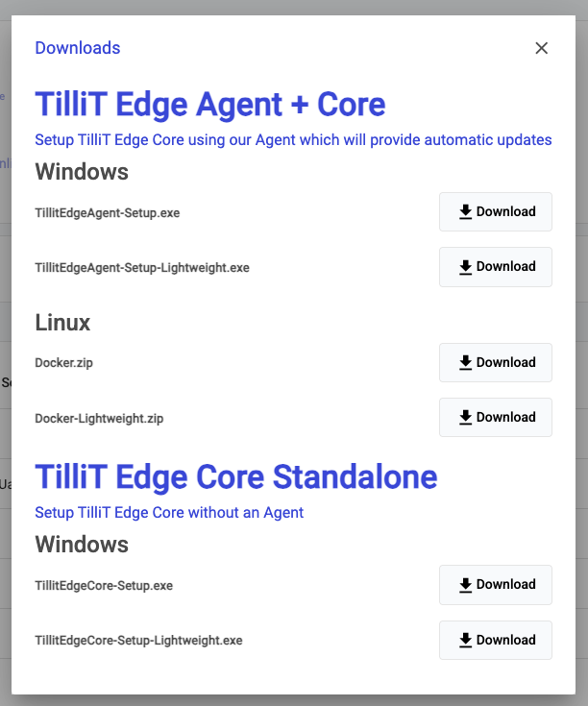The height and width of the screenshot is (706, 588).
Task: Click download icon beside Docker.zip
Action: point(465,362)
